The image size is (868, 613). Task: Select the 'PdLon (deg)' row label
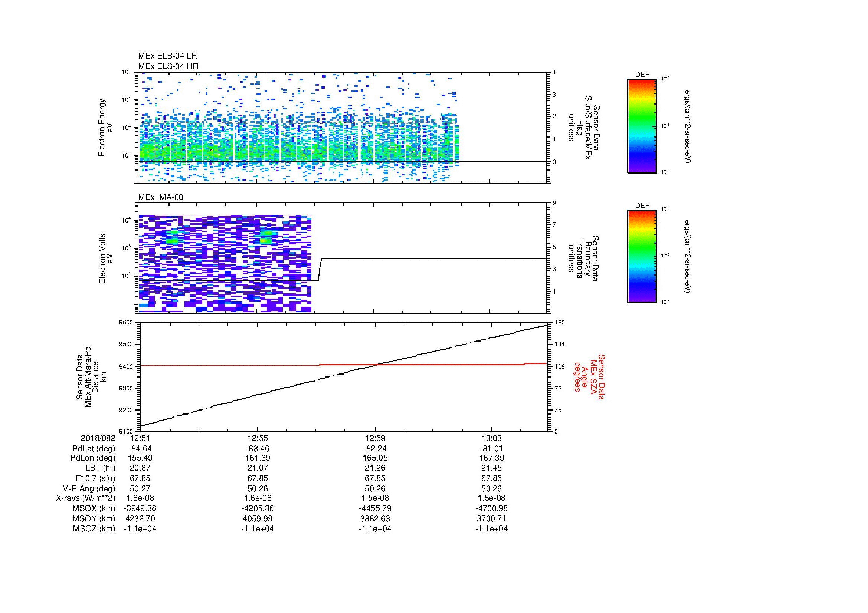point(93,458)
